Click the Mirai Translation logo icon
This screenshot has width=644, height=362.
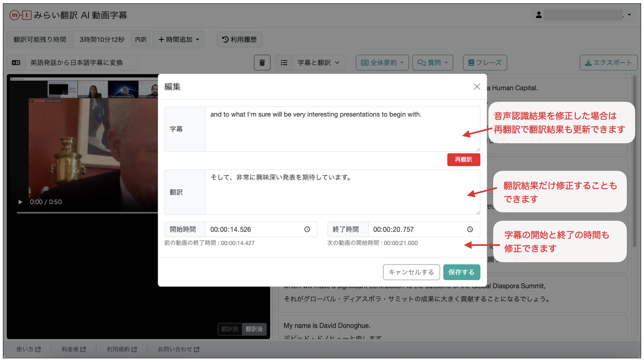click(20, 15)
